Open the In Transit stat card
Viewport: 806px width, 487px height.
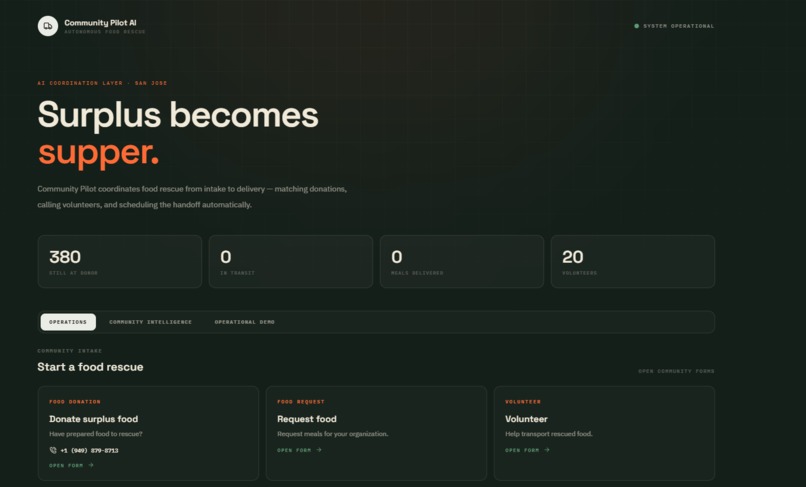tap(291, 262)
